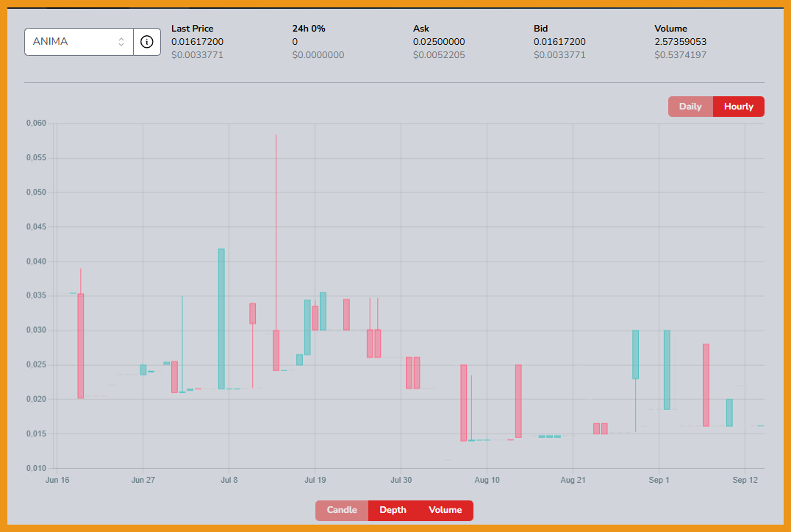This screenshot has width=791, height=532.
Task: Select the tall green candle before Jul 8
Action: point(221,318)
